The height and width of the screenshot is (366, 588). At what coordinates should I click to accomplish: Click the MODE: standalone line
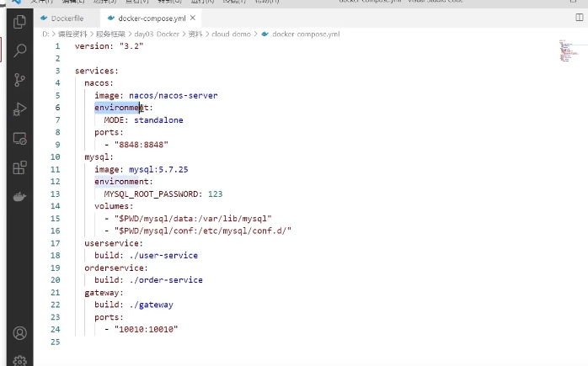143,119
